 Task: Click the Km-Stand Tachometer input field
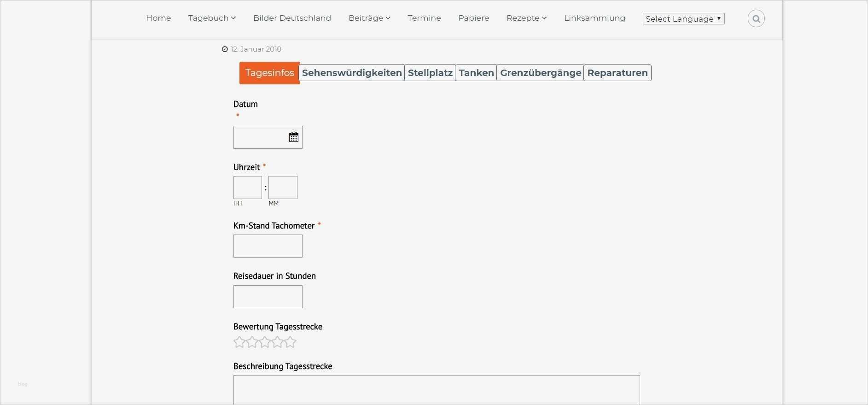click(268, 246)
